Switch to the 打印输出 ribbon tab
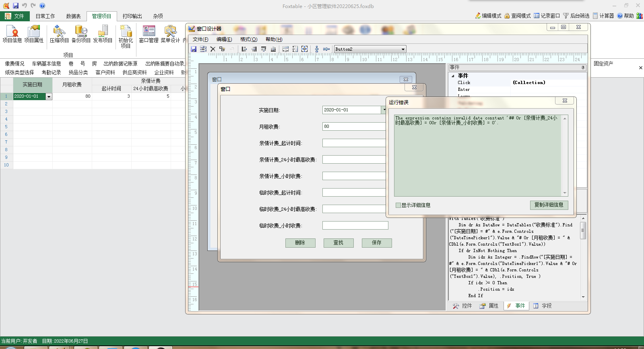This screenshot has width=644, height=349. coord(132,16)
